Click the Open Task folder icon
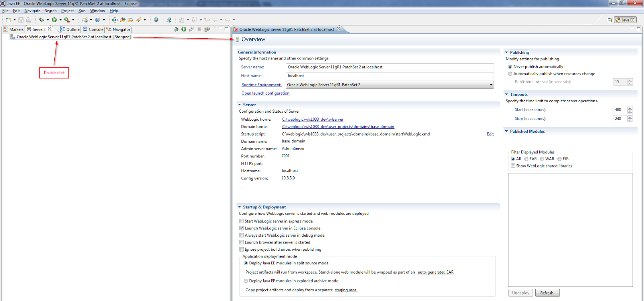The image size is (644, 301). tap(130, 20)
